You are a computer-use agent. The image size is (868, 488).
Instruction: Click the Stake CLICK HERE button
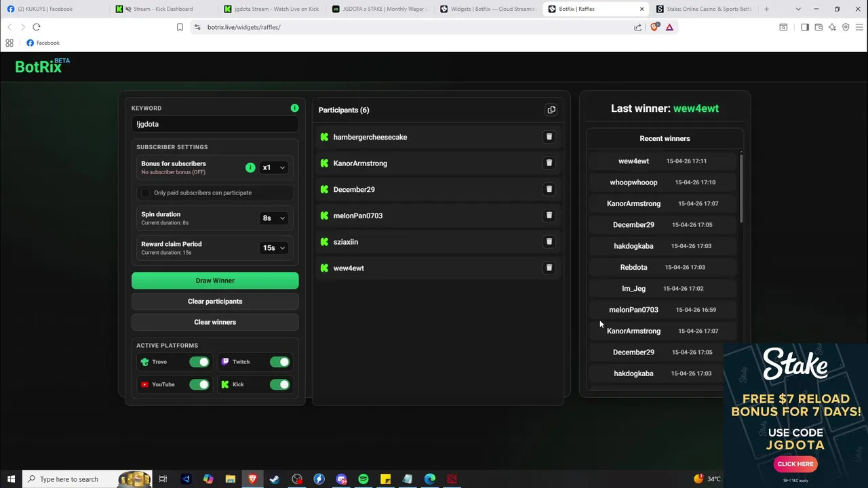(795, 464)
